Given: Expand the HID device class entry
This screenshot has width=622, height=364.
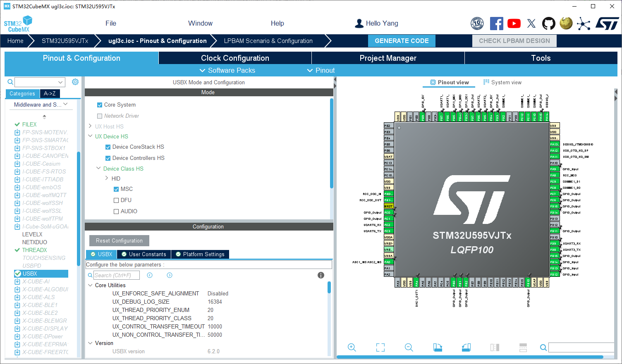Looking at the screenshot, I should pyautogui.click(x=107, y=178).
